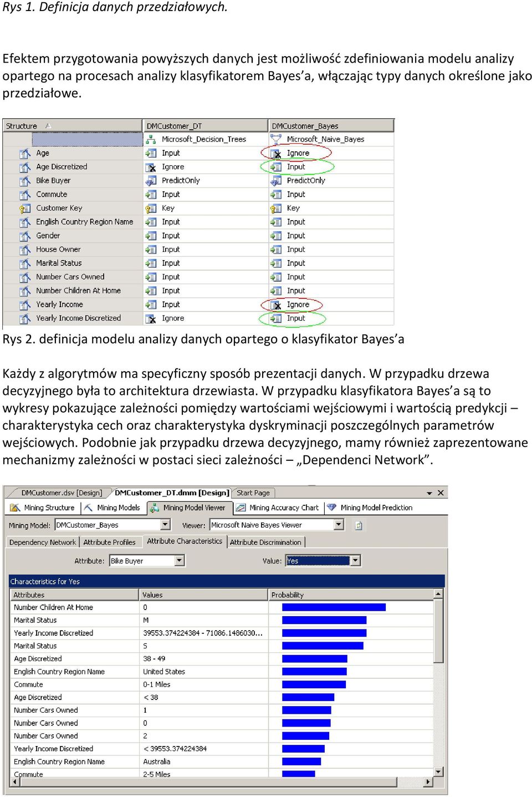Click PredictOnly icon in DMCustomer_DT column
Screen dimensions: 532x797
(x=151, y=181)
